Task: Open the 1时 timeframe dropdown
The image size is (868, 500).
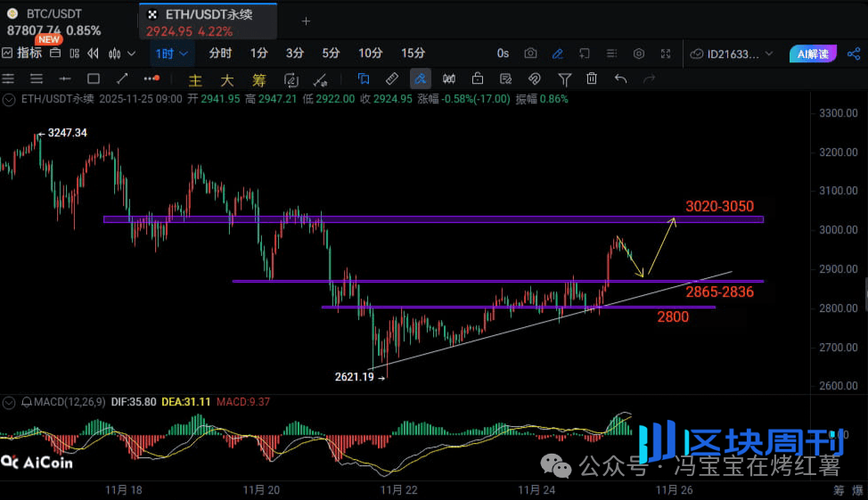Action: tap(172, 53)
